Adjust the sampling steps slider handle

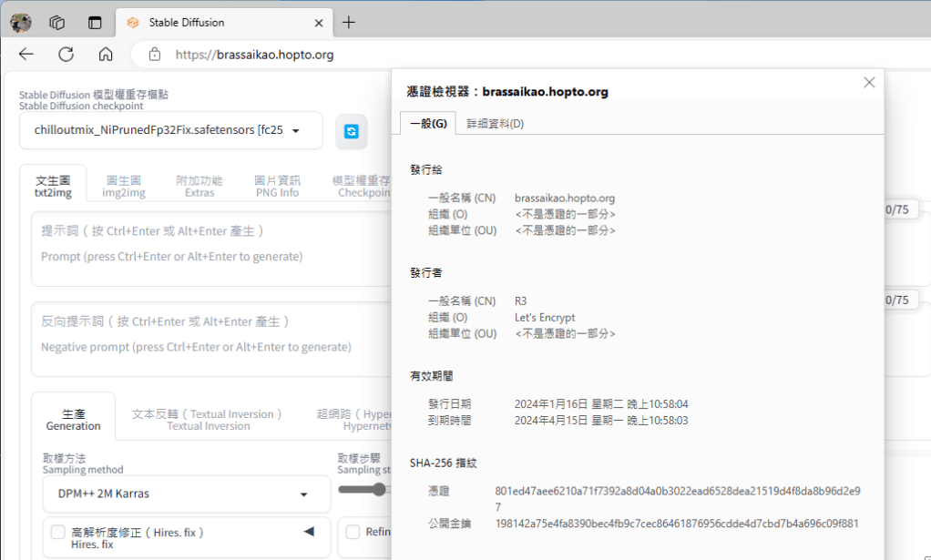(379, 490)
